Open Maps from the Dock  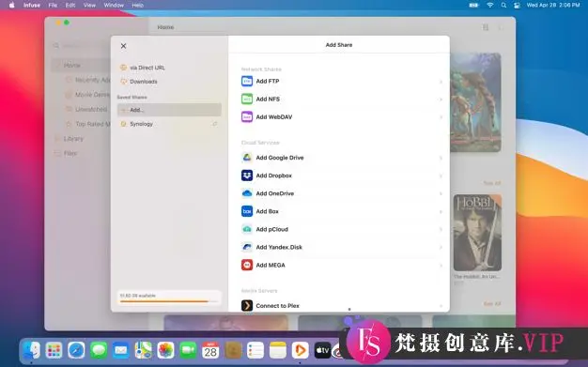pos(144,350)
